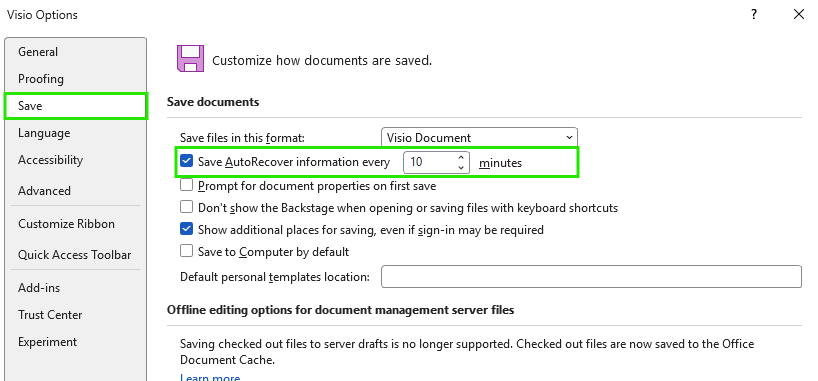Click the 'Customize how documents are saved.' text
Image resolution: width=818 pixels, height=381 pixels.
[322, 61]
